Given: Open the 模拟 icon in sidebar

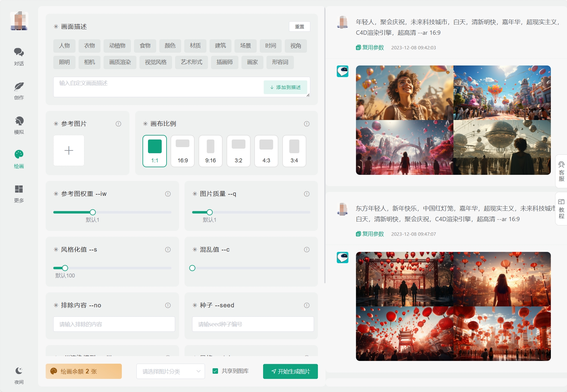Looking at the screenshot, I should click(x=19, y=121).
